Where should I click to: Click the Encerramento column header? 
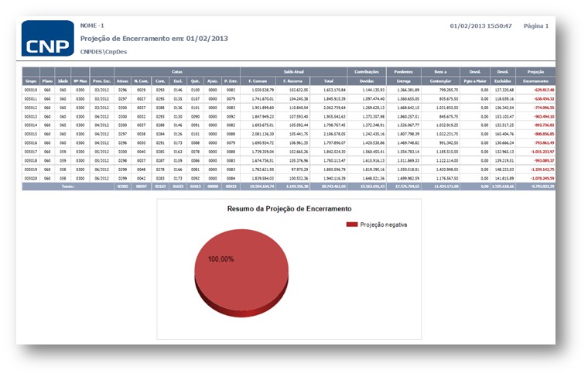[x=535, y=81]
